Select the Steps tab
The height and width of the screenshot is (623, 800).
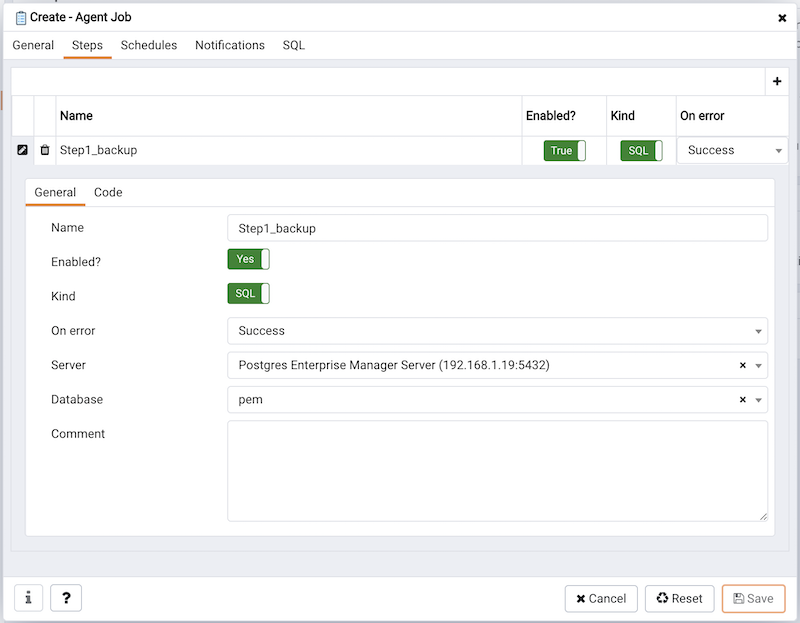87,45
